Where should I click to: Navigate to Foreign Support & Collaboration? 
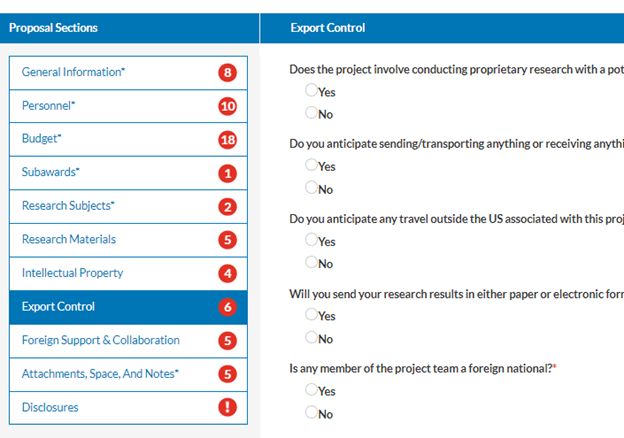coord(101,340)
